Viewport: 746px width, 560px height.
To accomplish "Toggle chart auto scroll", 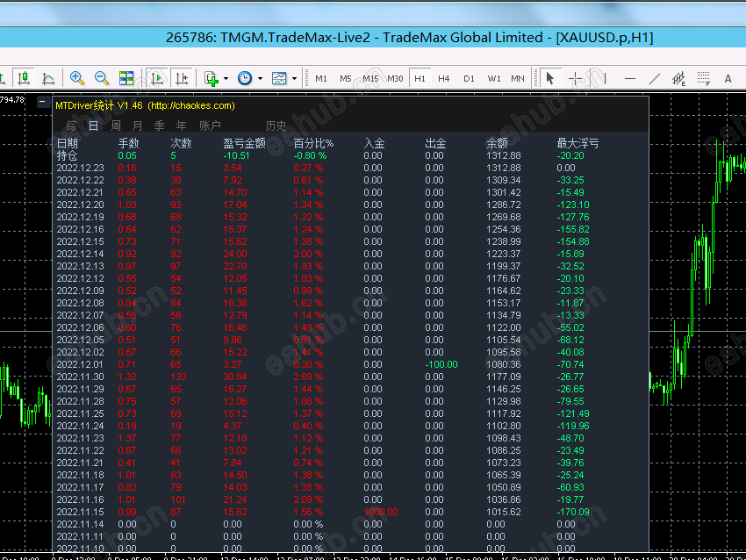I will point(156,77).
